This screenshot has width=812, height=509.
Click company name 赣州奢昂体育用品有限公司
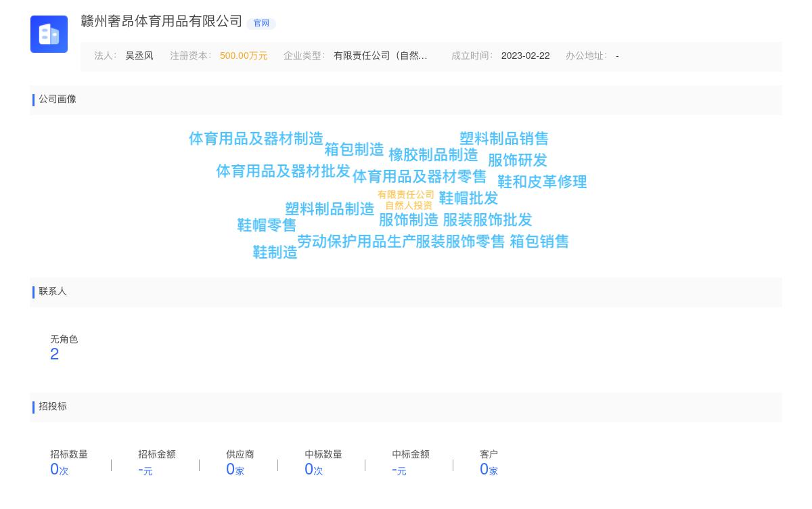tap(161, 22)
